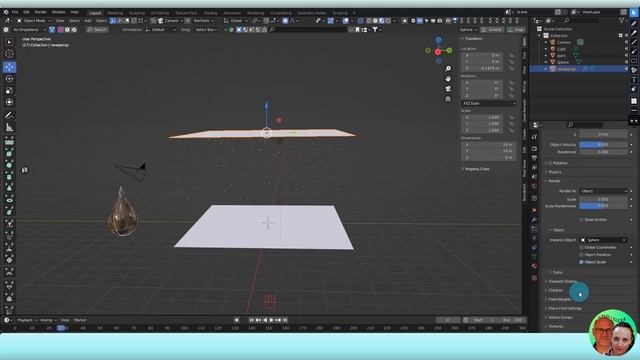Switch perspective/orthographic grid icon
This screenshot has height=360, width=640.
448,99
